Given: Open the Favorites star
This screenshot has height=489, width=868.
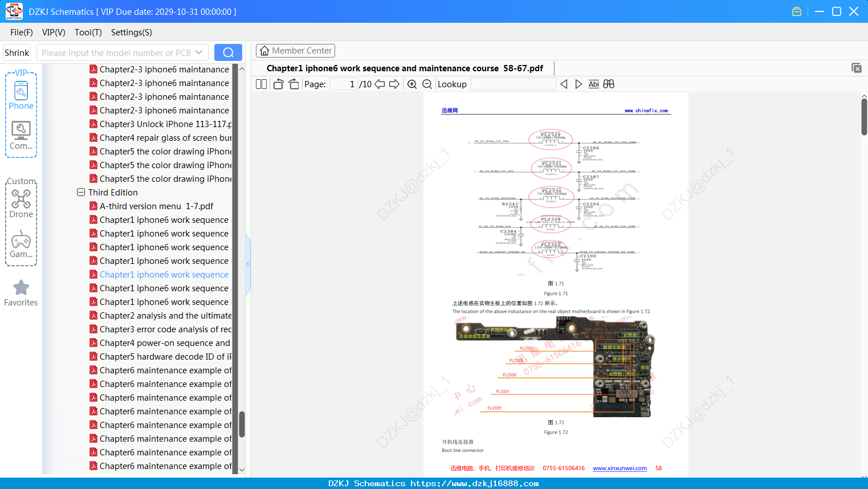Looking at the screenshot, I should coord(21,293).
